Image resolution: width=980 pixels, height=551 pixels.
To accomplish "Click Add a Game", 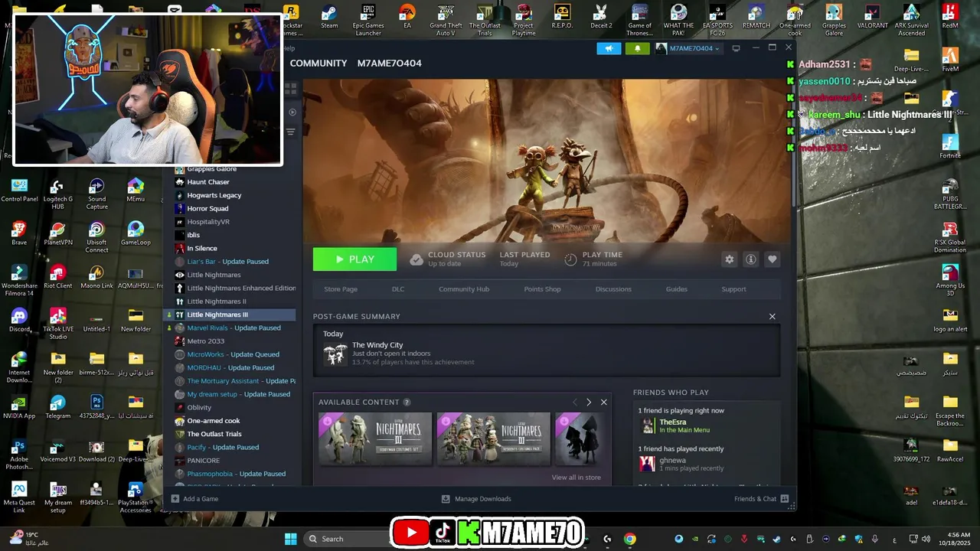I will coord(195,499).
